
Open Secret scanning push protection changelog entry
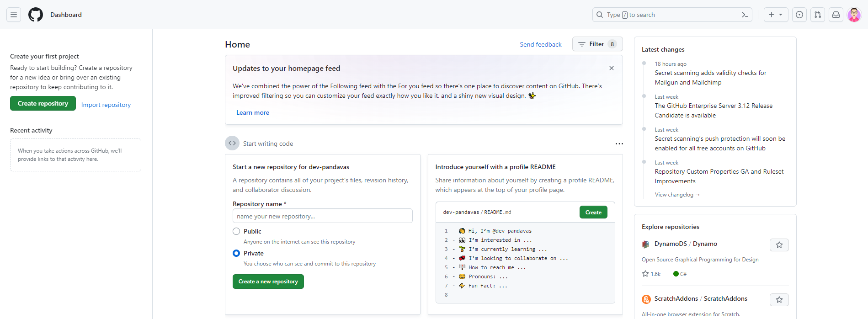click(720, 144)
